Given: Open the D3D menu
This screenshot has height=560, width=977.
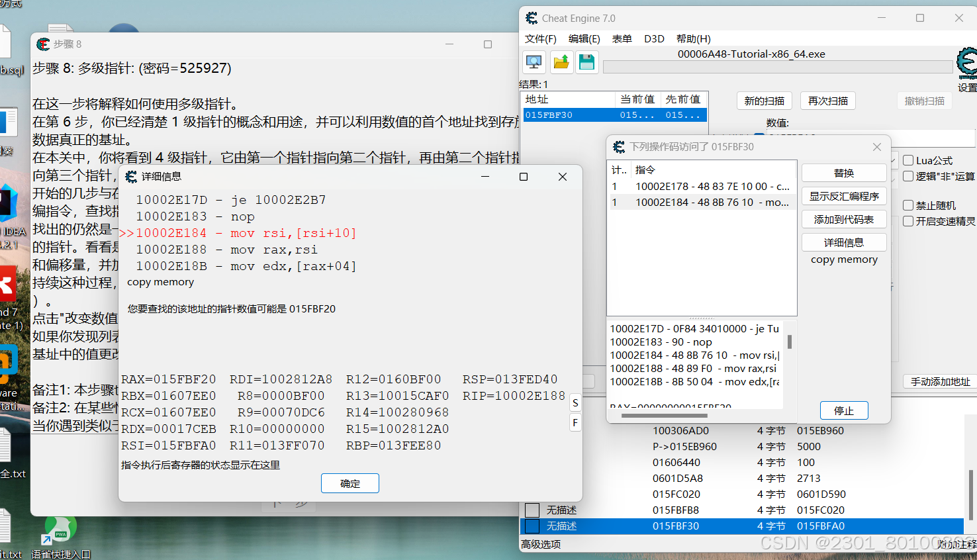Looking at the screenshot, I should coord(654,39).
